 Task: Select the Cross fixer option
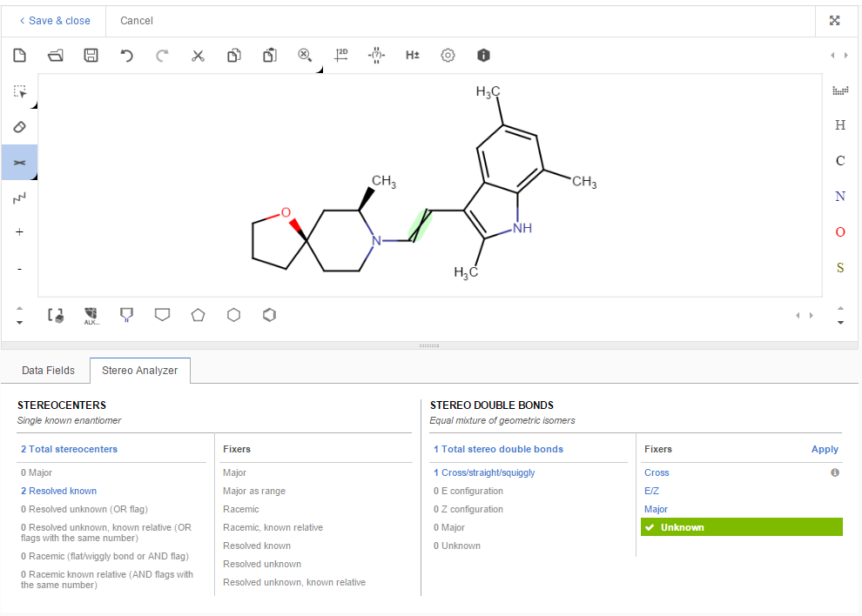point(657,472)
